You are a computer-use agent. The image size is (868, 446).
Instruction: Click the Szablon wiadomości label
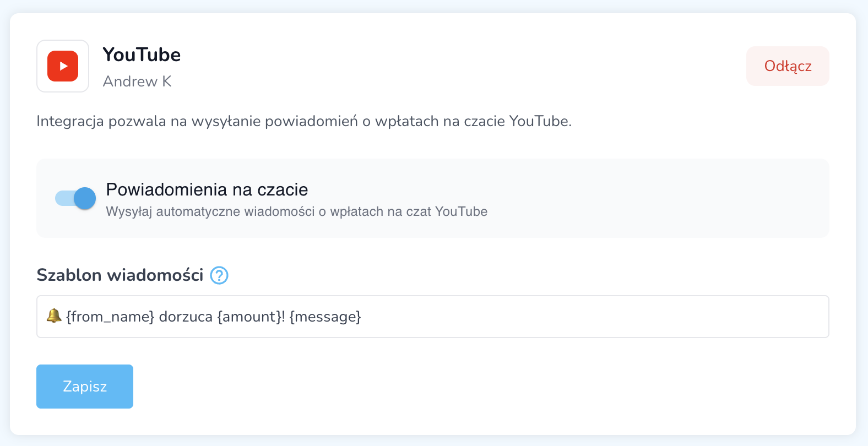pos(120,275)
